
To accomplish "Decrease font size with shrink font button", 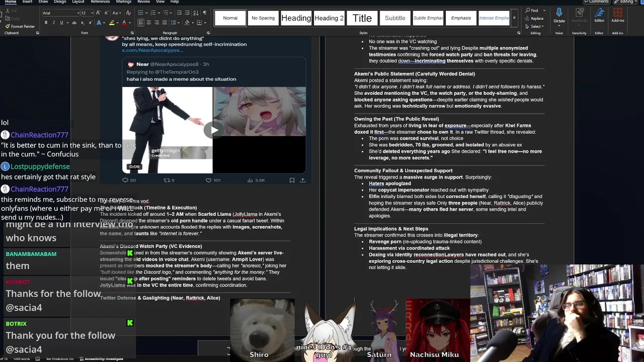I will tap(107, 13).
